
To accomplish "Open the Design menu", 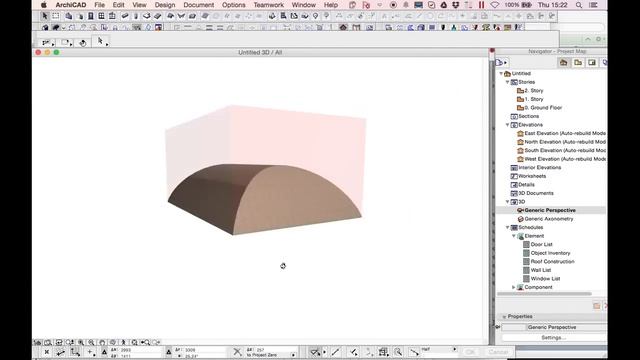I will [165, 5].
